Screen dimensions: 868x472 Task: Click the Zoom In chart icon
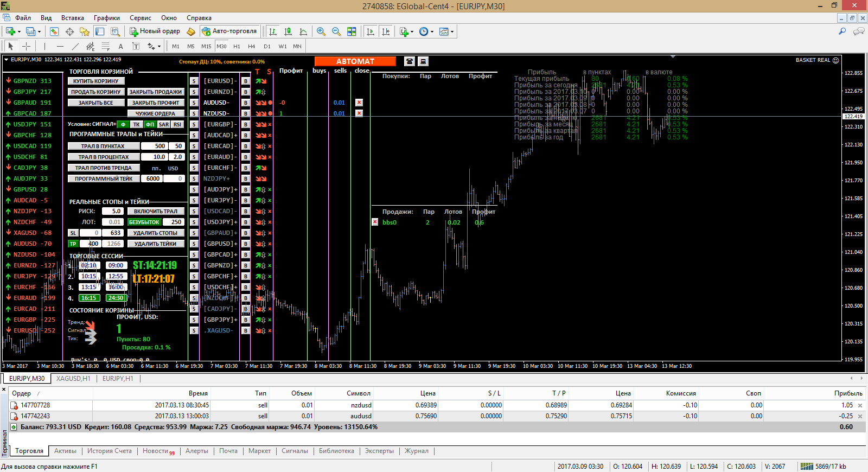pos(321,31)
